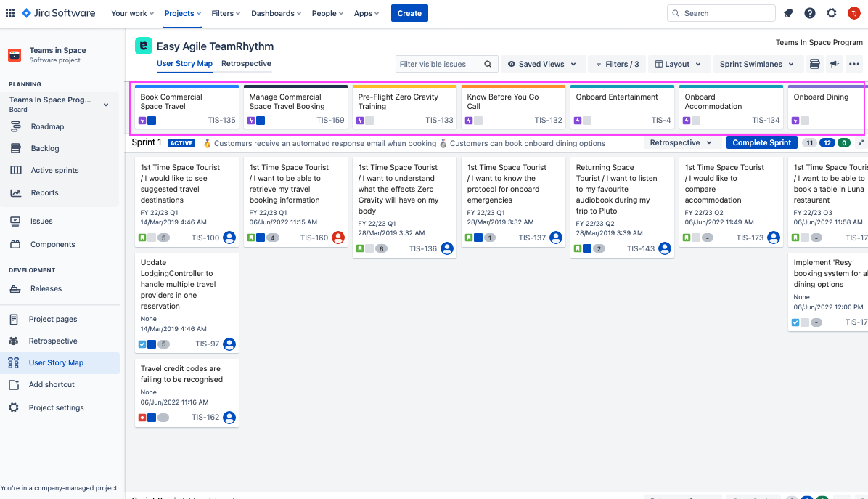Viewport: 868px width, 499px height.
Task: Click the Filter visible issues input field
Action: point(439,64)
